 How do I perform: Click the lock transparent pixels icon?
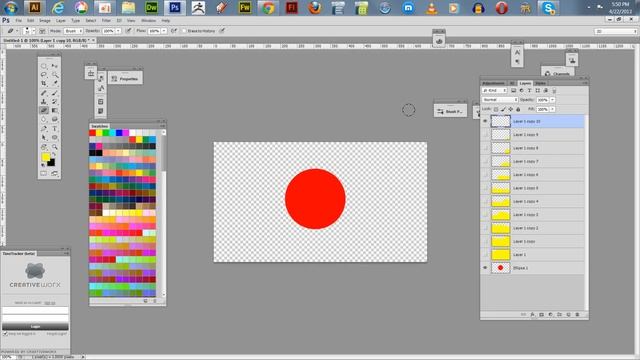(496, 109)
